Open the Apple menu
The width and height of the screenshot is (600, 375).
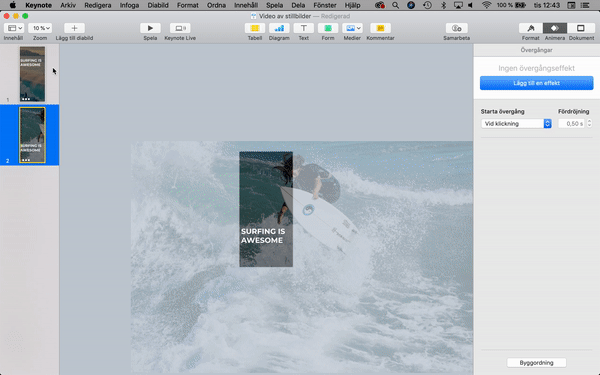tap(12, 5)
